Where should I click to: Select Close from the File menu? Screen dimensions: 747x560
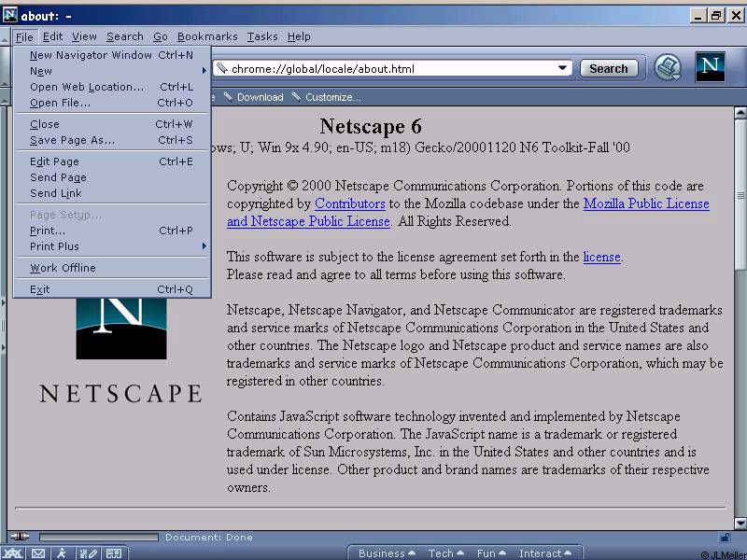pyautogui.click(x=112, y=124)
